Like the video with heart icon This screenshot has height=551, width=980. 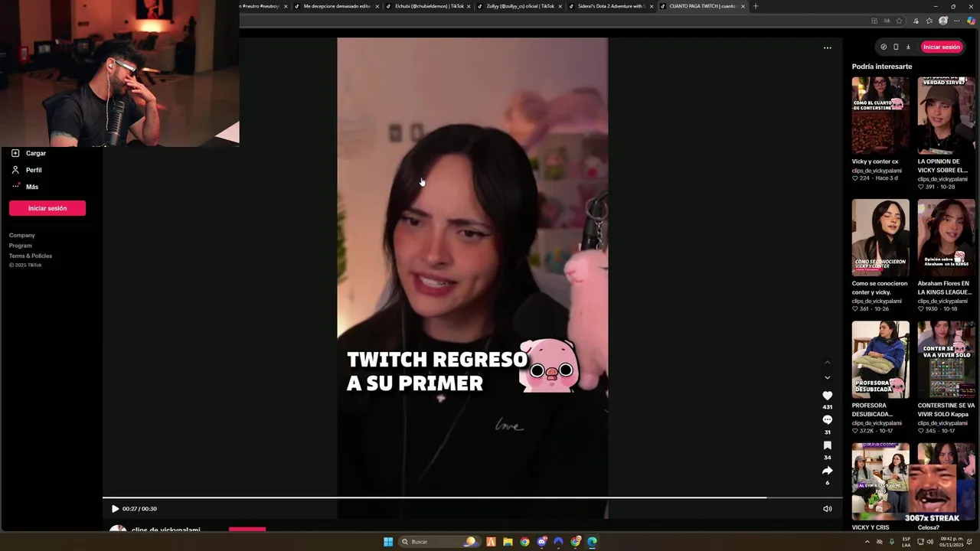827,396
